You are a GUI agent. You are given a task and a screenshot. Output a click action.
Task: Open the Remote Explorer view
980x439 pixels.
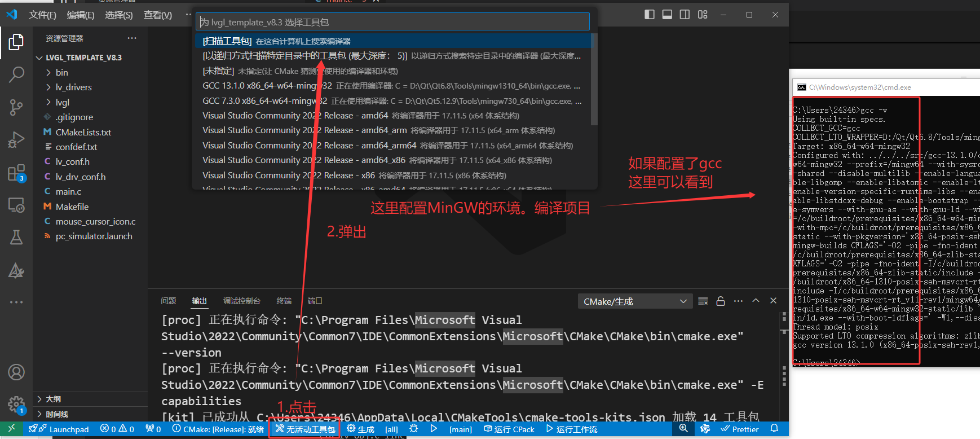click(x=16, y=205)
